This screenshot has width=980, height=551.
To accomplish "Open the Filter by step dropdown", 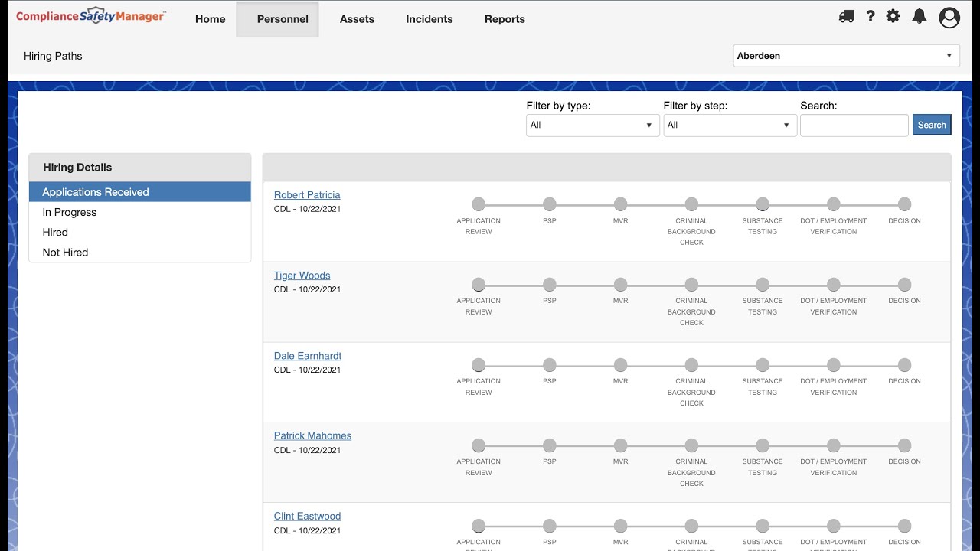I will 730,125.
